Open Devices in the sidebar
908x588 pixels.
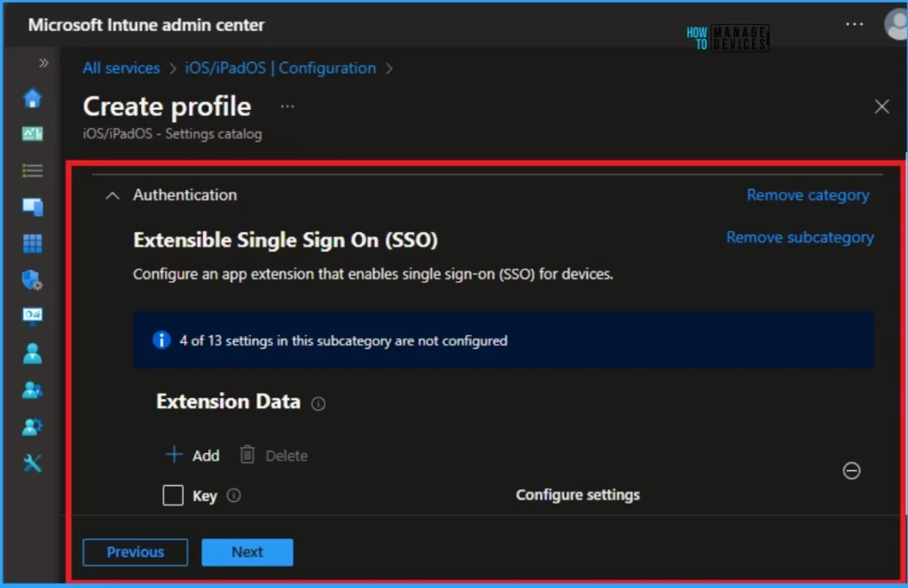click(33, 207)
